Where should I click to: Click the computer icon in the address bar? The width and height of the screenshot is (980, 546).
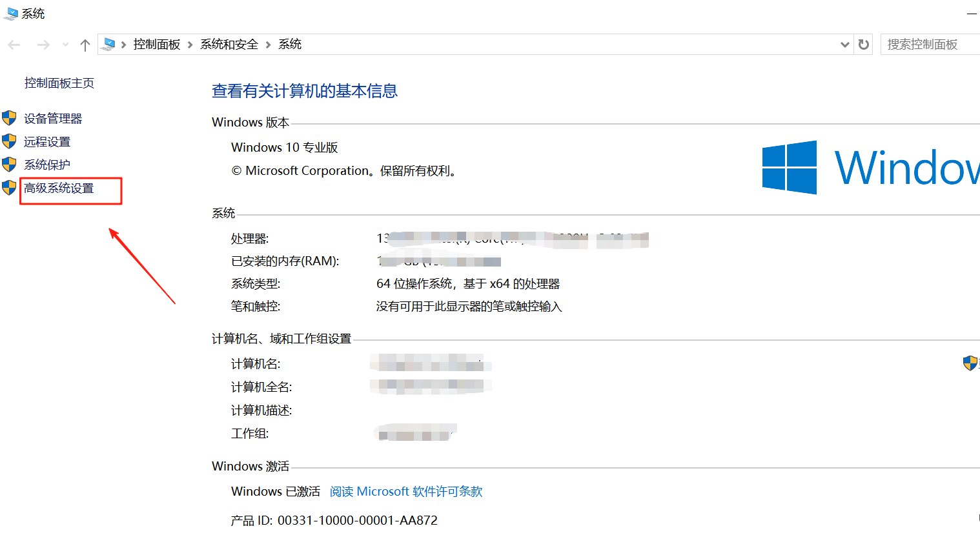[109, 44]
